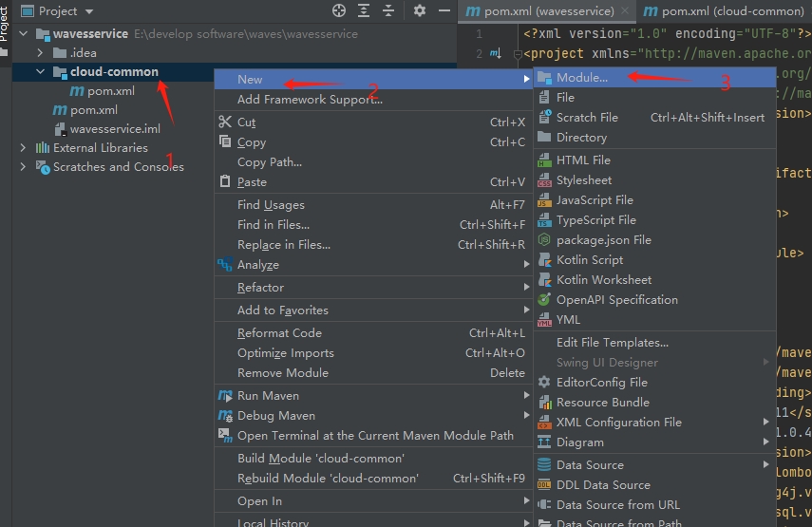
Task: Click the Kotlin Script icon
Action: pos(544,259)
